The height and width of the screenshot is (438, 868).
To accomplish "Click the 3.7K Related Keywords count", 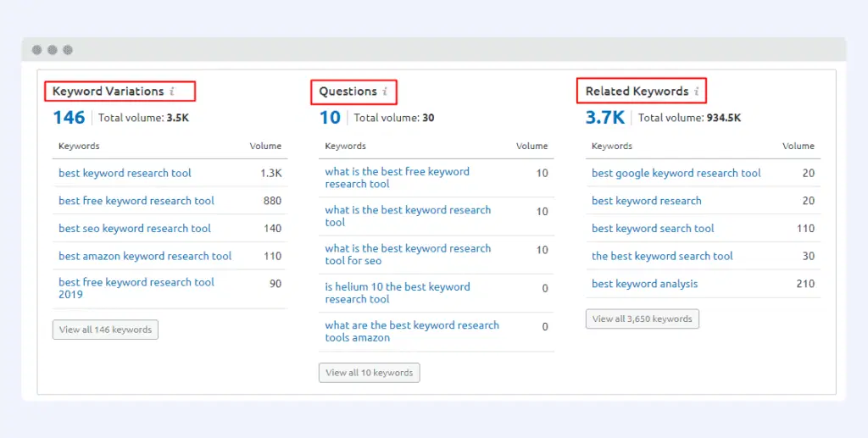I will click(x=605, y=117).
